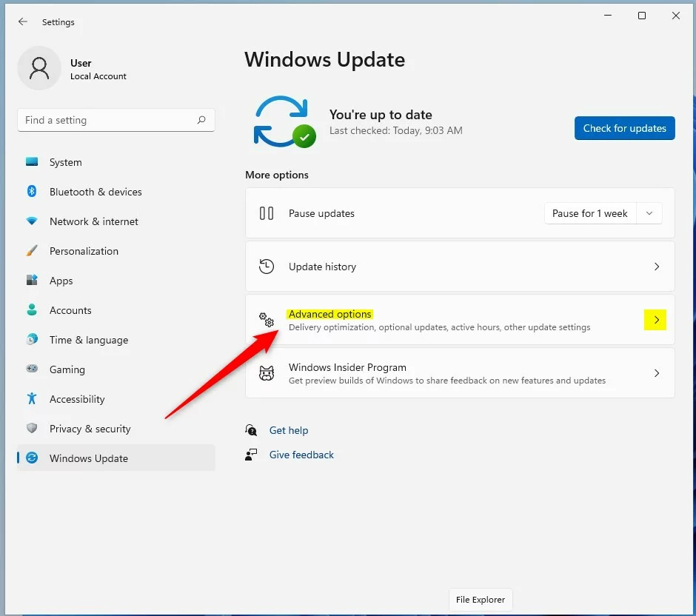This screenshot has width=696, height=616.
Task: Click the Accessibility figure icon
Action: tap(32, 398)
